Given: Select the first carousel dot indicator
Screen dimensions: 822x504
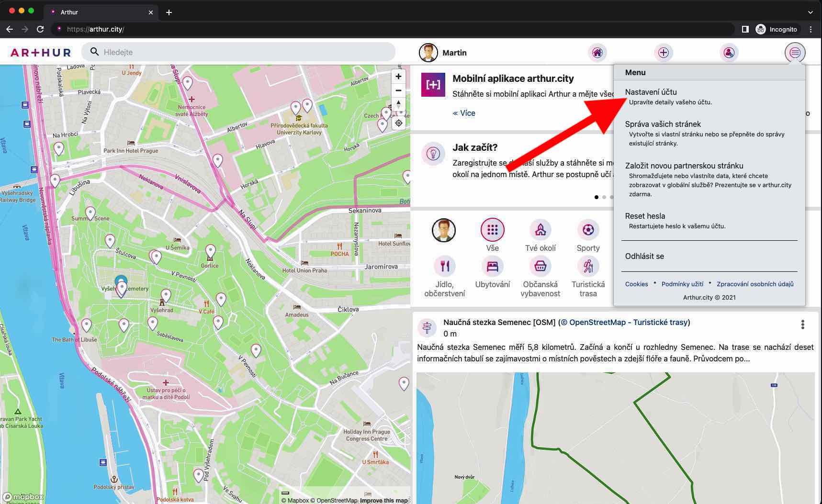Looking at the screenshot, I should pos(596,197).
